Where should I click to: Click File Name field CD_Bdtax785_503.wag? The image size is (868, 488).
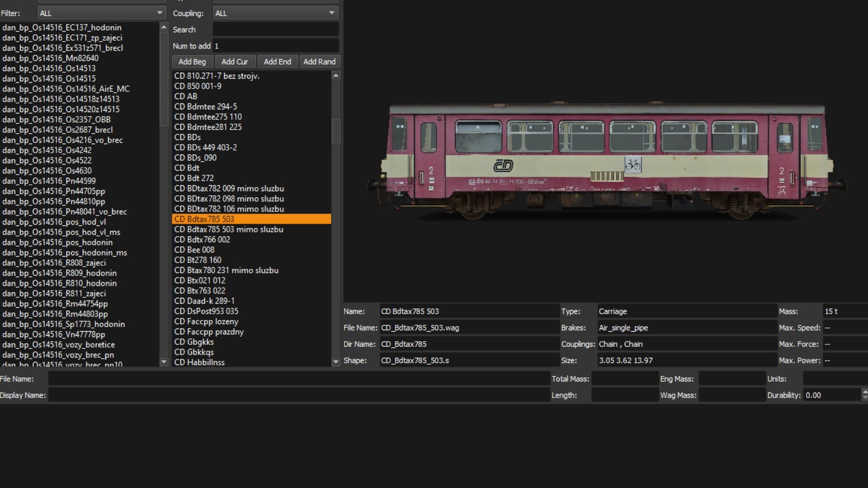(470, 328)
